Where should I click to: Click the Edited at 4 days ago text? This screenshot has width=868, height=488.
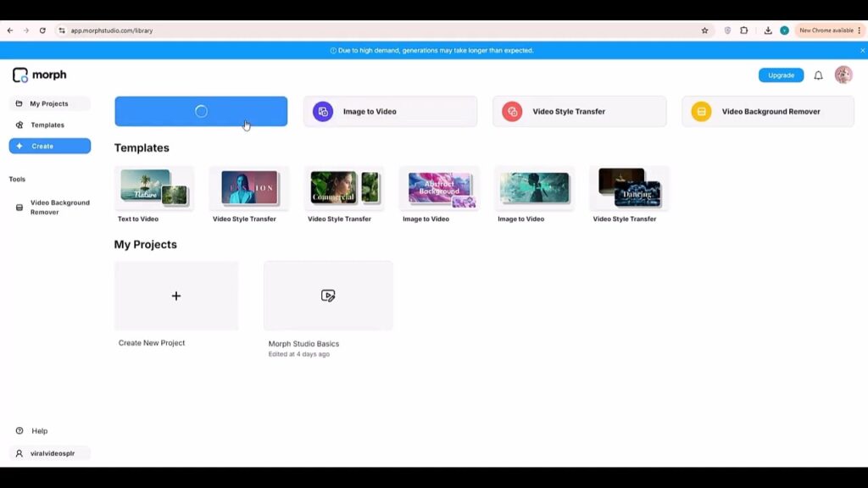tap(299, 354)
